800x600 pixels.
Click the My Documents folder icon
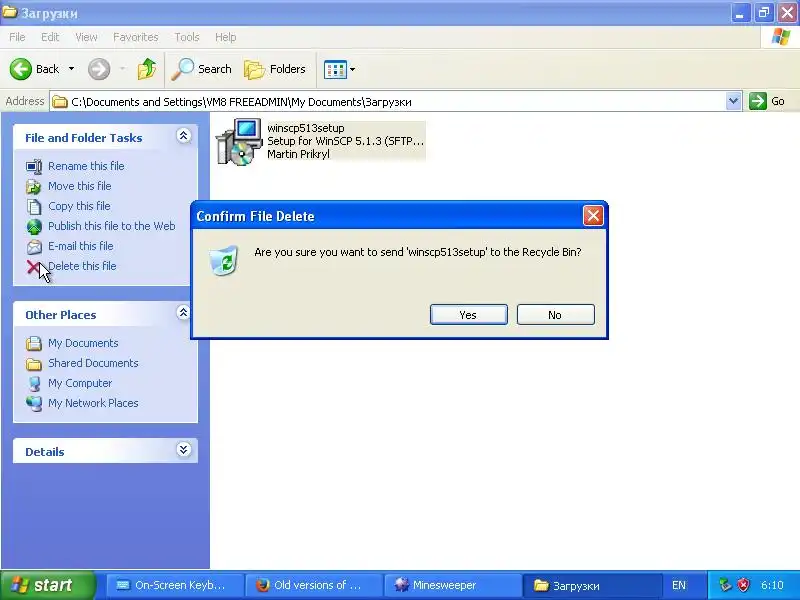[x=34, y=343]
